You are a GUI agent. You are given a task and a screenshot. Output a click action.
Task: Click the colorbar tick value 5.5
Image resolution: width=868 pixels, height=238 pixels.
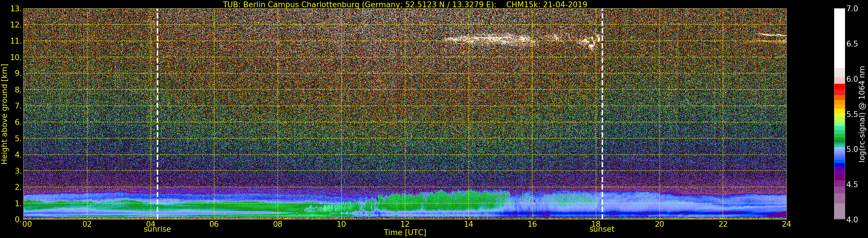tap(852, 114)
